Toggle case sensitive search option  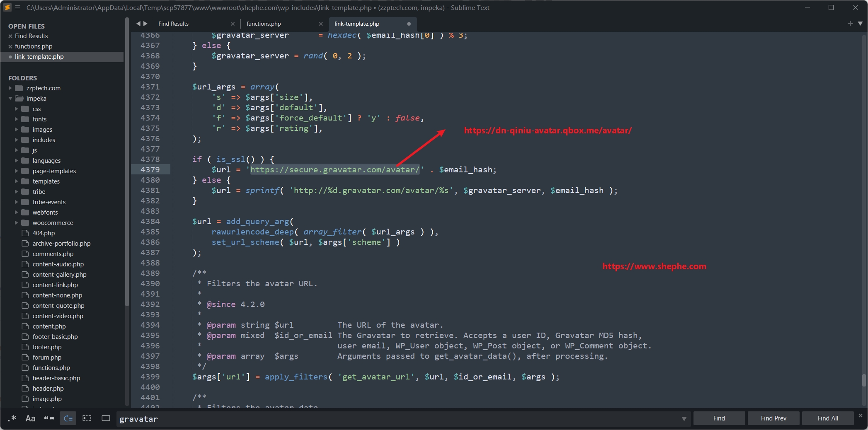pyautogui.click(x=30, y=418)
